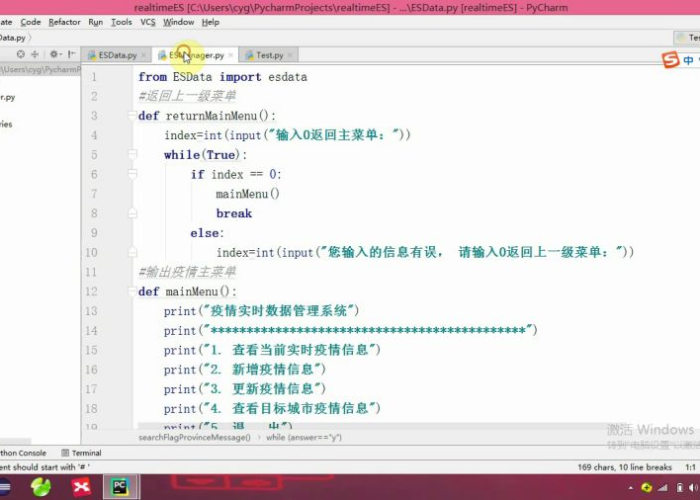This screenshot has width=700, height=500.
Task: Collapse the mainMenu function fold marker
Action: [132, 292]
